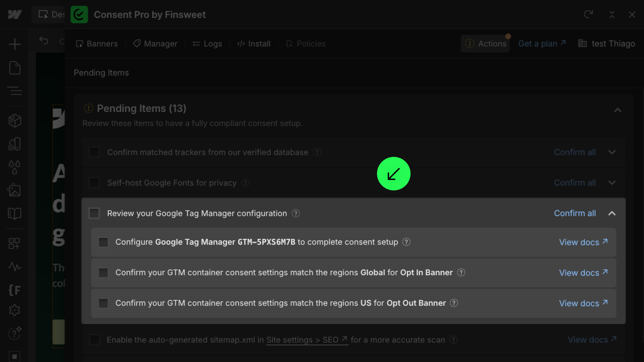The height and width of the screenshot is (362, 644).
Task: Open the Navigator panel icon
Action: pyautogui.click(x=14, y=91)
